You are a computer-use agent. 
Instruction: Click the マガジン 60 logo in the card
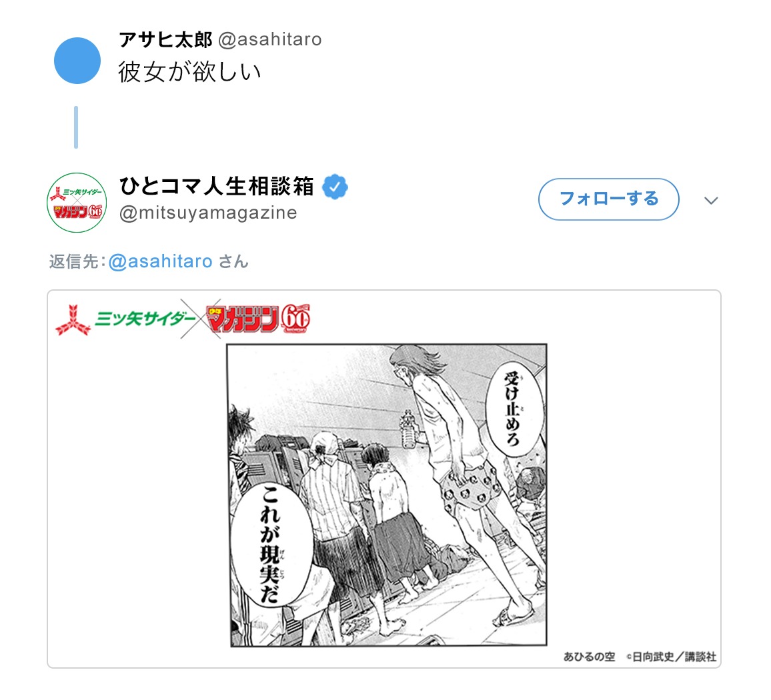pos(258,319)
